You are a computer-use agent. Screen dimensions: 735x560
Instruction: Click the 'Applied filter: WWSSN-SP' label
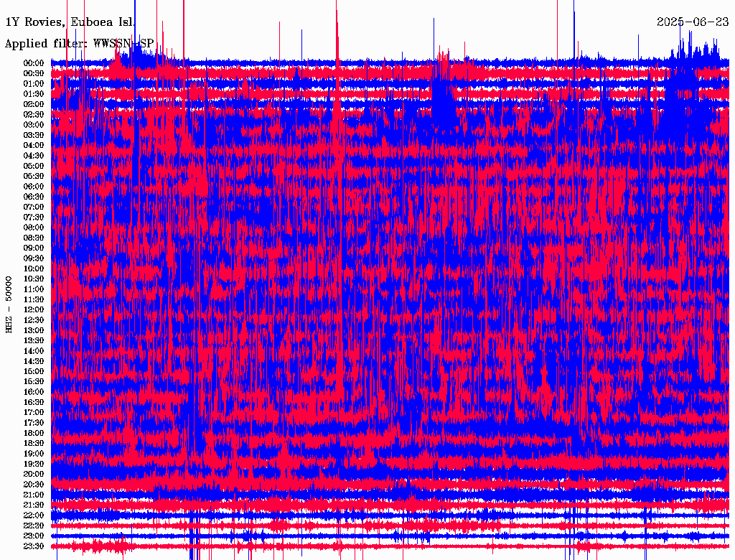click(79, 44)
